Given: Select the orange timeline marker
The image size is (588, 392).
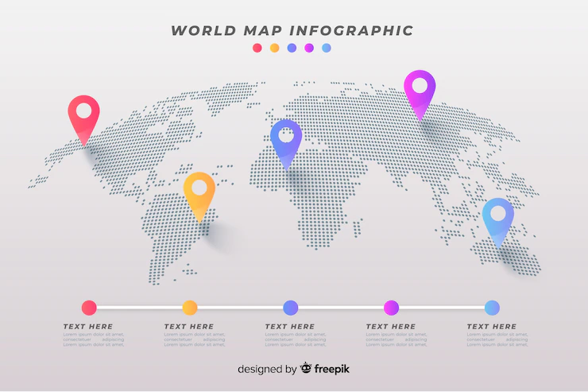Looking at the screenshot, I should pos(190,307).
